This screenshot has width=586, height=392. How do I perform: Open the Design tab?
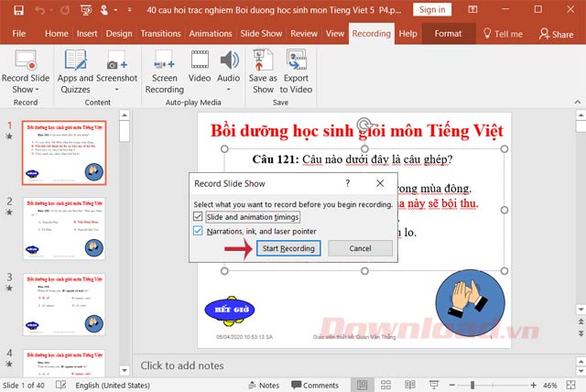coord(119,34)
